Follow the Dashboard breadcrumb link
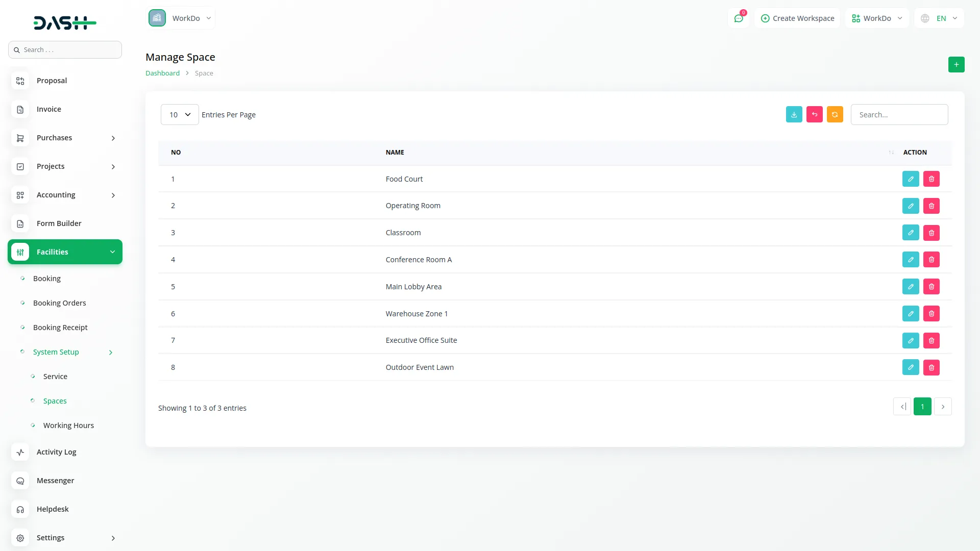 (162, 73)
